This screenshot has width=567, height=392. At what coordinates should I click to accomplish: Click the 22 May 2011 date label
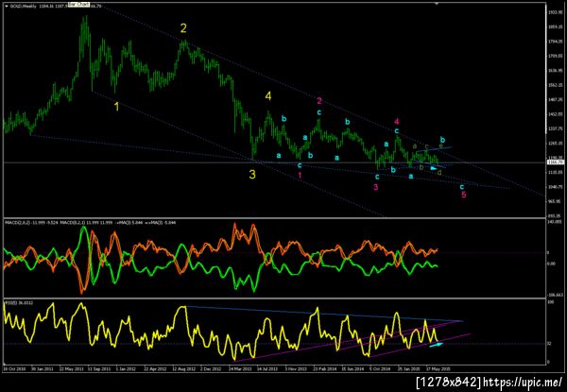pos(70,369)
